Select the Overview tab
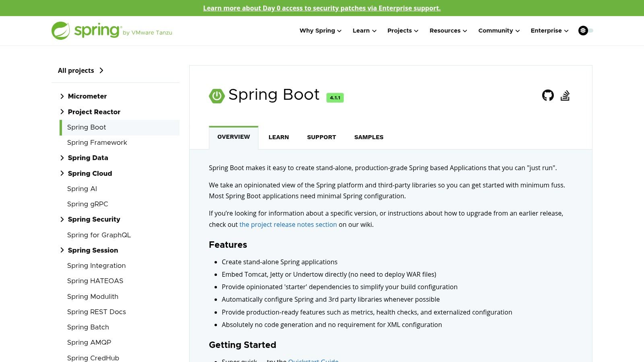This screenshot has height=362, width=644. [x=233, y=137]
